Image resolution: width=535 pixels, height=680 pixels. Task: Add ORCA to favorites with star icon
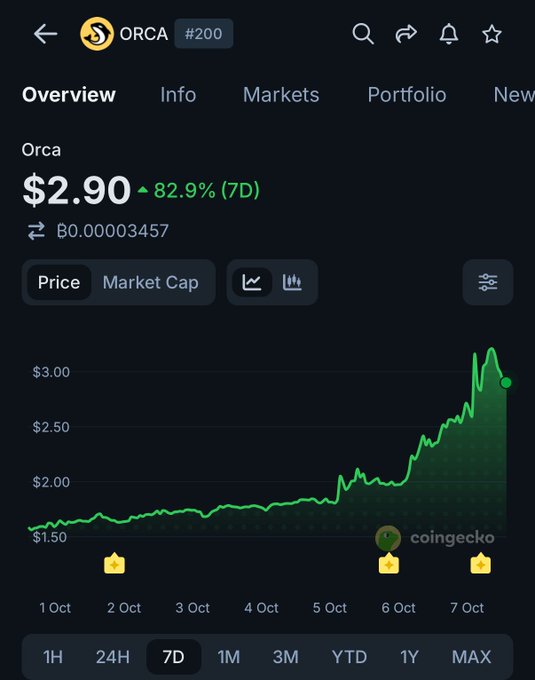492,34
